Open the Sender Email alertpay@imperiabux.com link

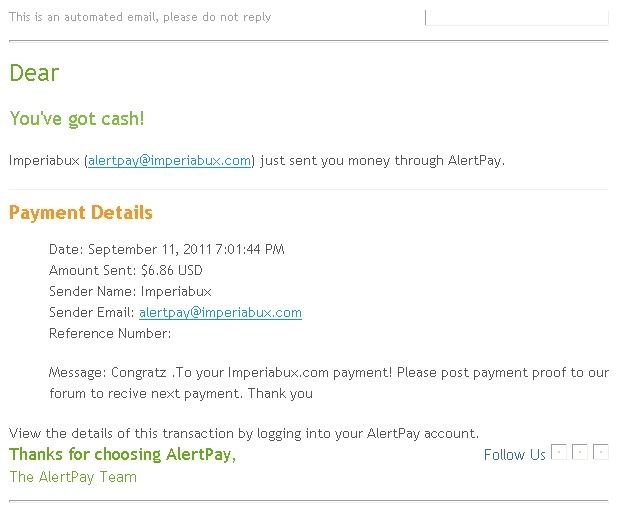(x=220, y=312)
